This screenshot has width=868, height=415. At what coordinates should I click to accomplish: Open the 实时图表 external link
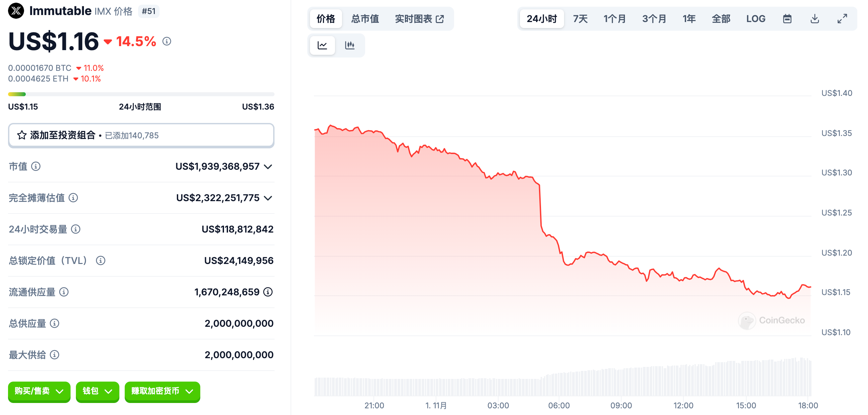click(419, 19)
